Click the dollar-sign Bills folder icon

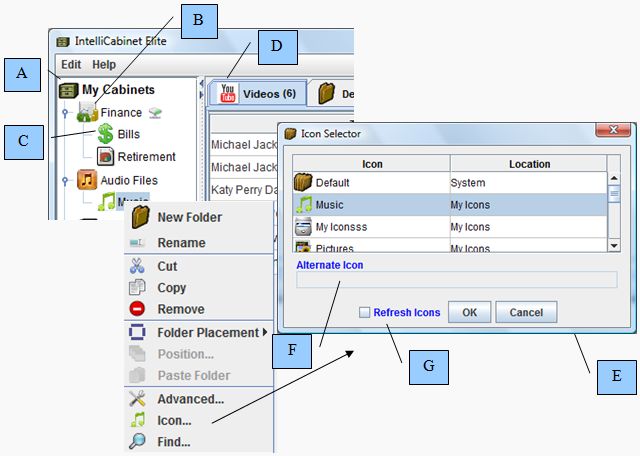coord(105,134)
